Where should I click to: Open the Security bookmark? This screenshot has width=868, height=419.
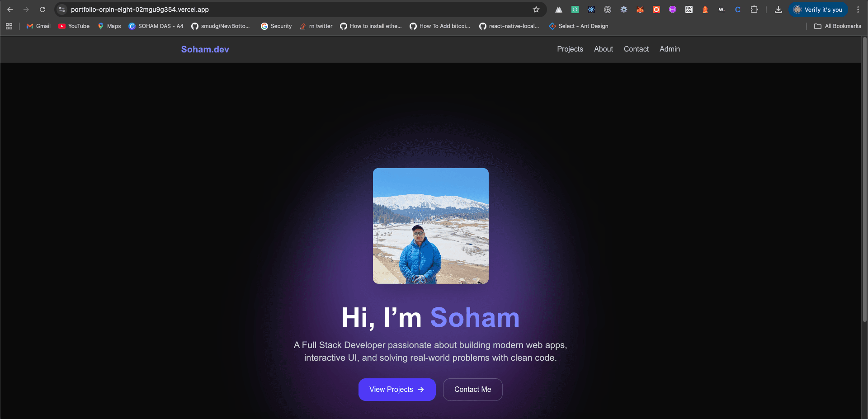click(x=276, y=26)
